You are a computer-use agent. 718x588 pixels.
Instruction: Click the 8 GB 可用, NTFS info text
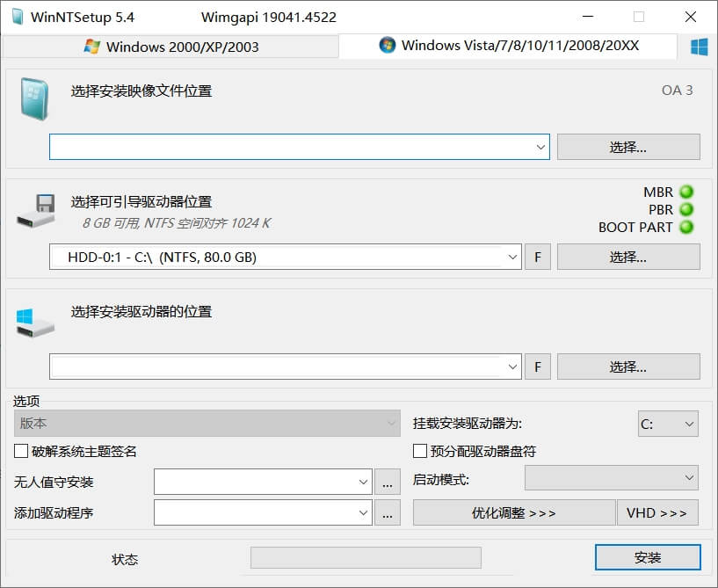(x=177, y=223)
